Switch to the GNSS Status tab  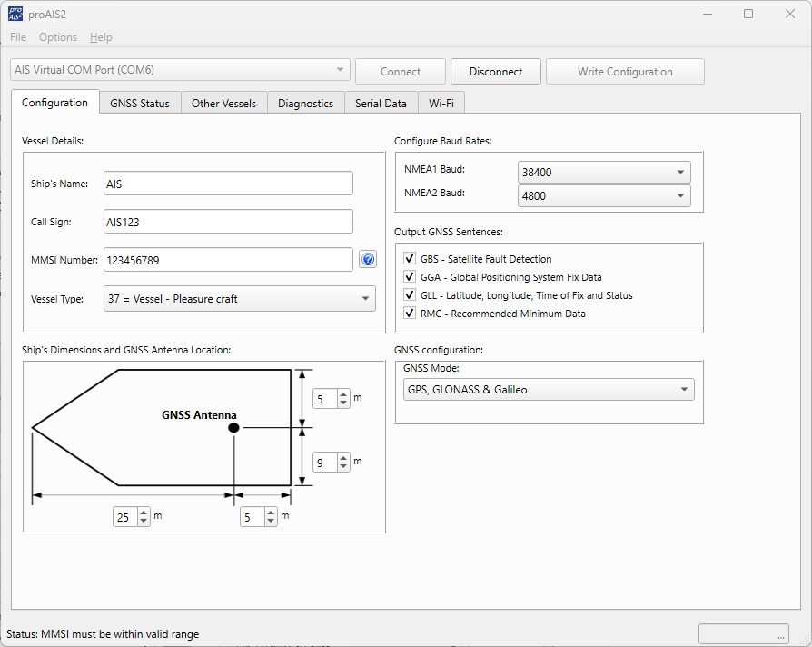click(140, 103)
